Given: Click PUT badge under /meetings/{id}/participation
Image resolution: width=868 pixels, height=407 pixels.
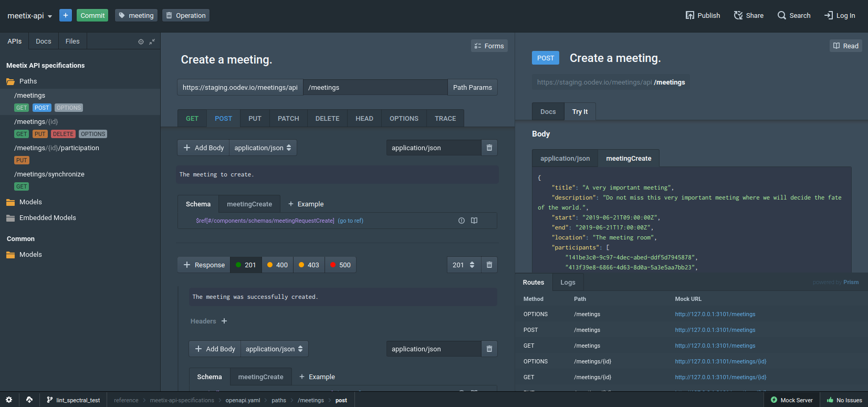Looking at the screenshot, I should pyautogui.click(x=22, y=160).
